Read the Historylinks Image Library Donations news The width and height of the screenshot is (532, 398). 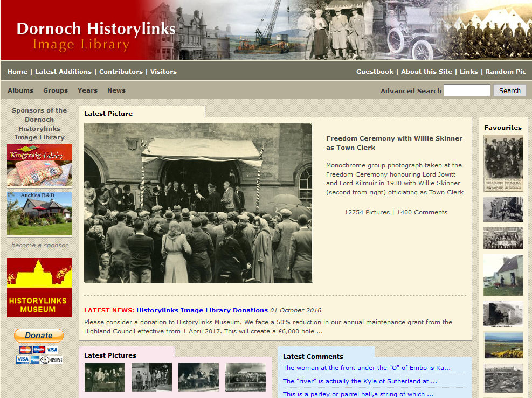pyautogui.click(x=202, y=310)
